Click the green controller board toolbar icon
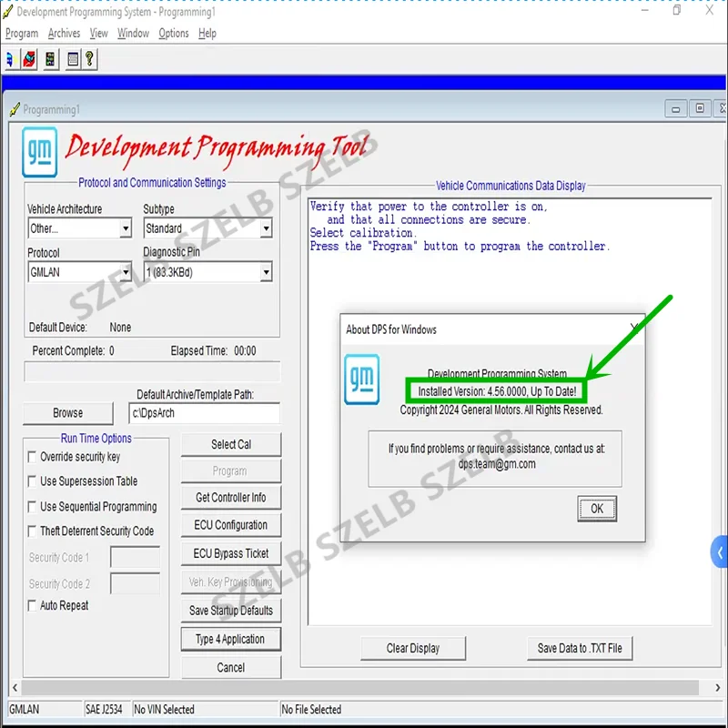Screen dimensions: 728x728 tap(50, 59)
